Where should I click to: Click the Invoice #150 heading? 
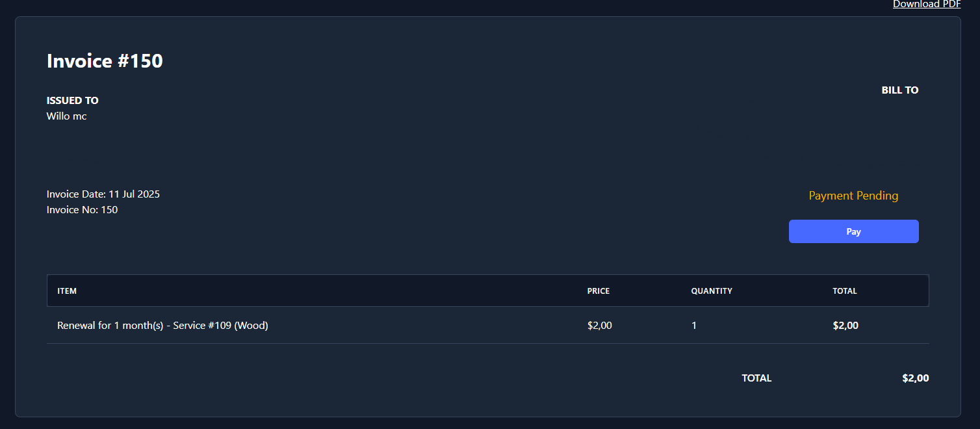[105, 61]
